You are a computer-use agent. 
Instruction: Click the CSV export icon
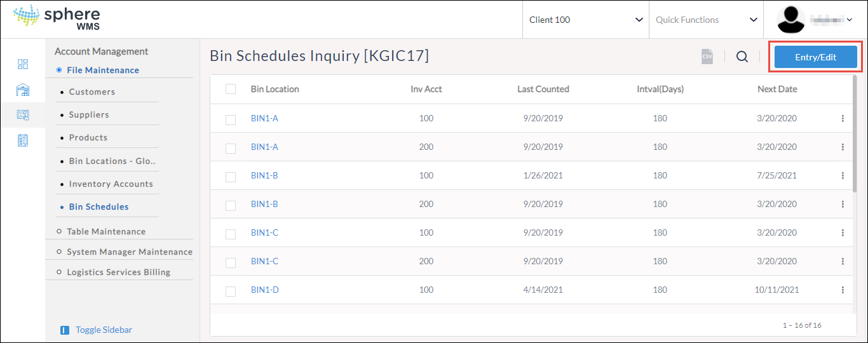(x=707, y=57)
